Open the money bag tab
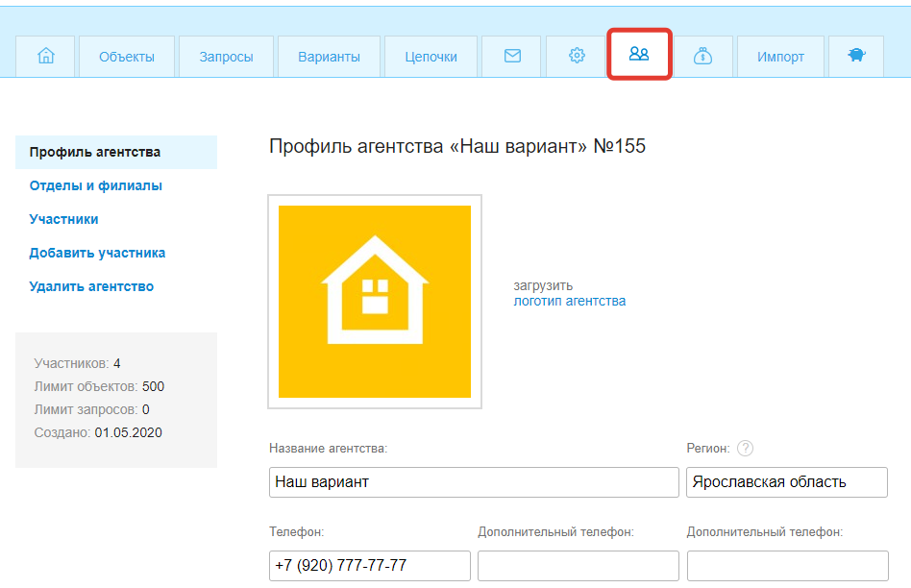 702,57
